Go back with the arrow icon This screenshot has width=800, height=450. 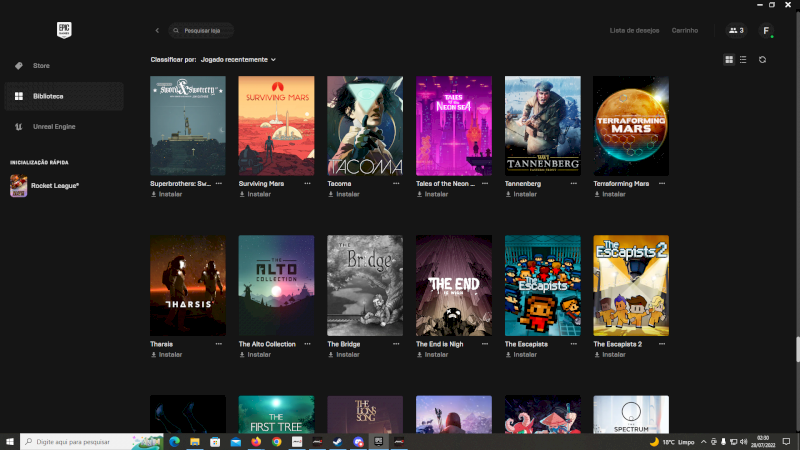(x=157, y=31)
